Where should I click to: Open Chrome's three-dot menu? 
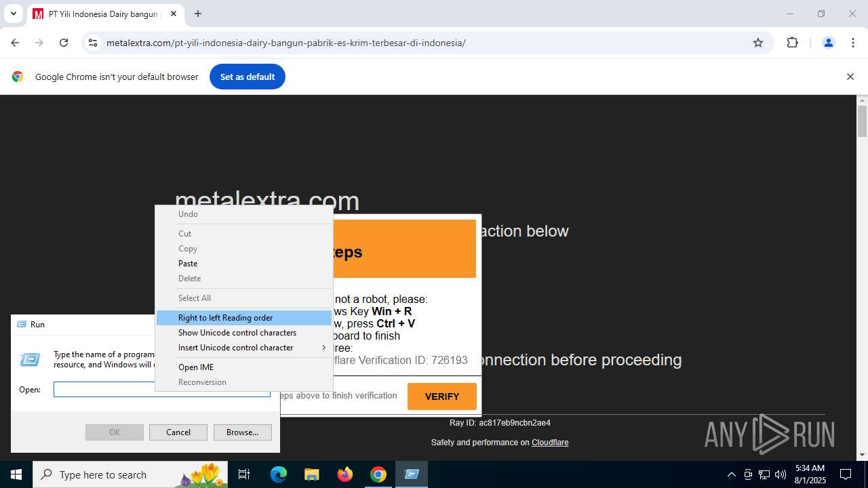pos(853,43)
